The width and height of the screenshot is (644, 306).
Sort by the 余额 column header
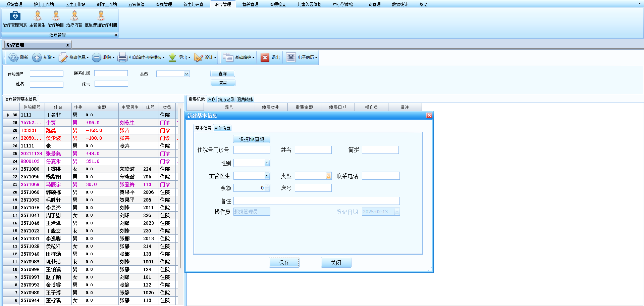(x=102, y=107)
